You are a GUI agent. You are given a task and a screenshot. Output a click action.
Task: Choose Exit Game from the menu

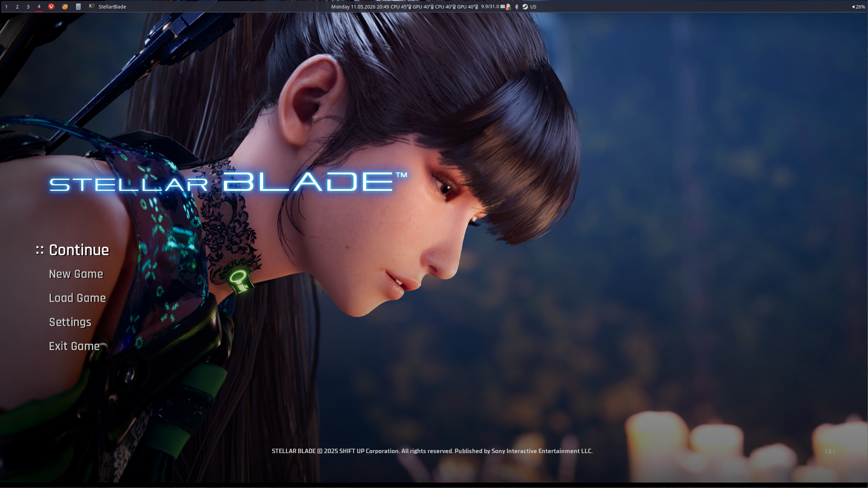pos(74,346)
